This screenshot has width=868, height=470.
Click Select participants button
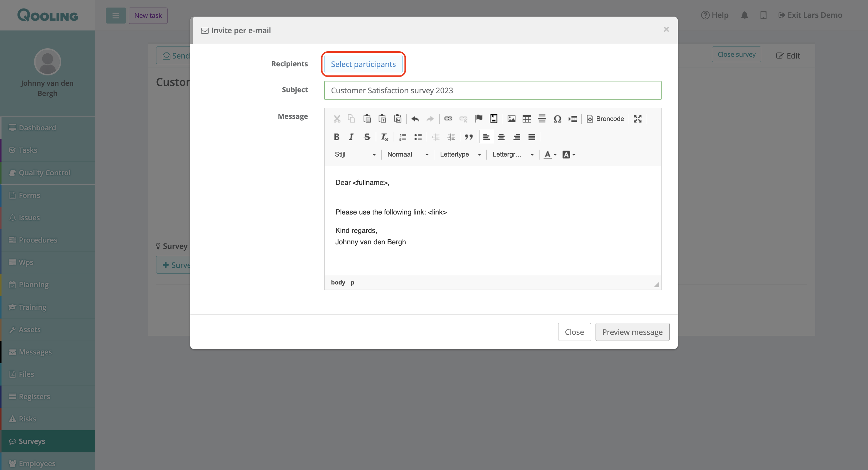(363, 64)
